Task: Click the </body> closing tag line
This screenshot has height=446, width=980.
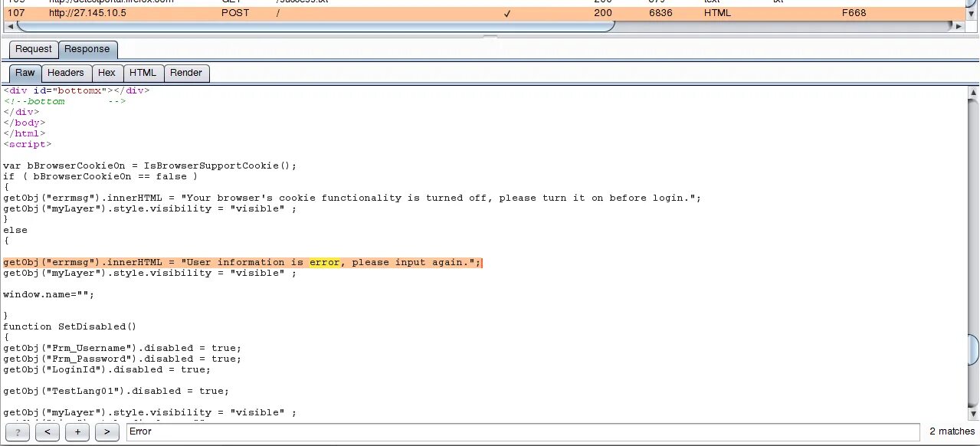Action: click(25, 123)
